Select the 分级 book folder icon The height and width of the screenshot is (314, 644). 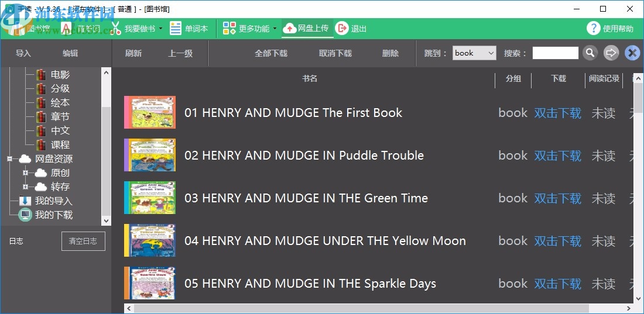coord(41,89)
